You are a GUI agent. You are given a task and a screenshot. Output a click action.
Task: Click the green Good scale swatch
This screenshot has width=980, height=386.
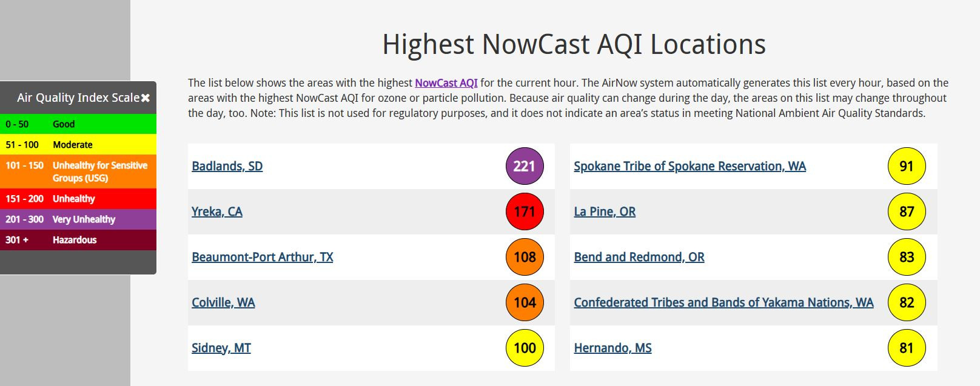(x=78, y=124)
